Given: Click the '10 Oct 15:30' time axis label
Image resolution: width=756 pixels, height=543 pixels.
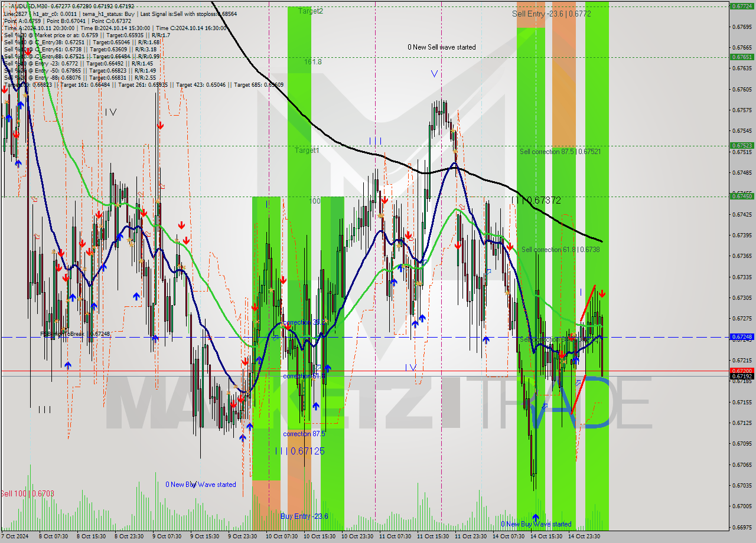Looking at the screenshot, I should click(320, 537).
